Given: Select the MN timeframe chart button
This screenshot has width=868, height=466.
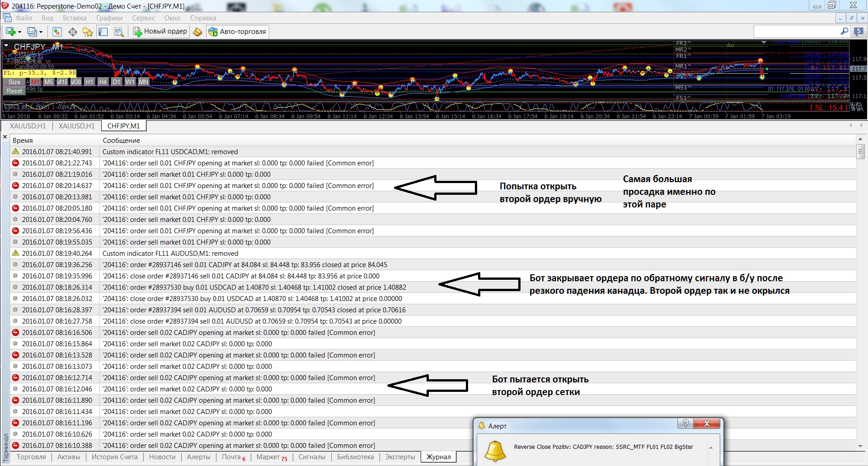Looking at the screenshot, I should (x=144, y=82).
